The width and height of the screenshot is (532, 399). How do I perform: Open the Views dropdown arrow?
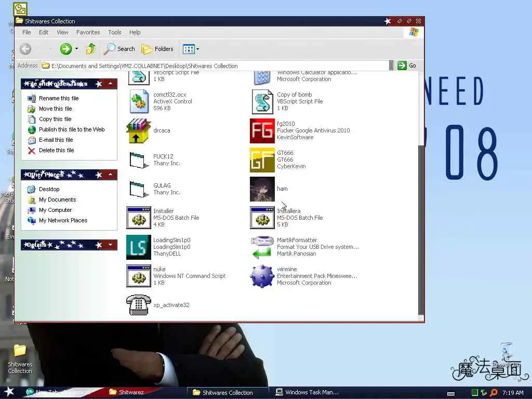point(198,49)
